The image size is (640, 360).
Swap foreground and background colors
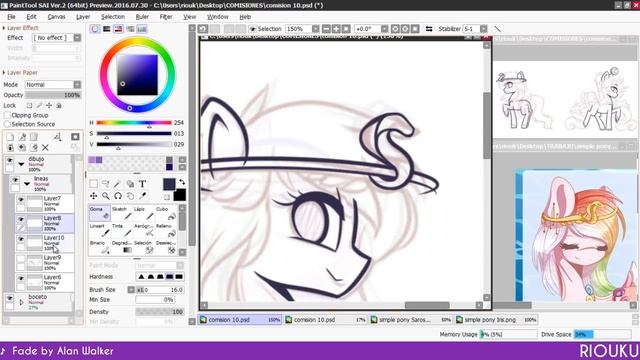click(182, 182)
